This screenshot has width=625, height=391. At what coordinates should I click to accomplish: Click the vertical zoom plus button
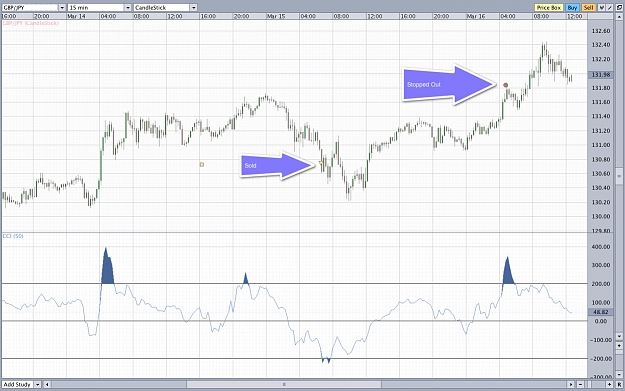pos(619,346)
